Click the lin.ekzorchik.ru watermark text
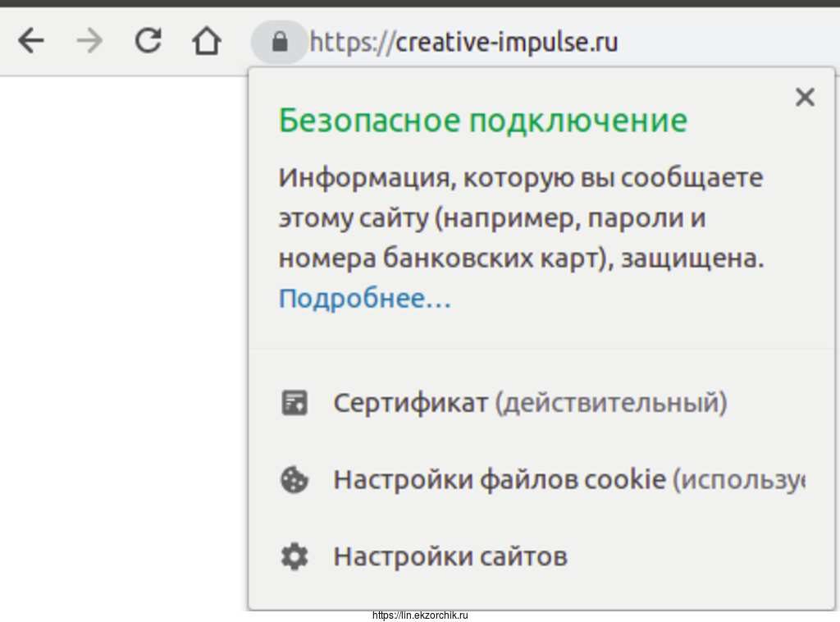Image resolution: width=840 pixels, height=622 pixels. coord(420,615)
